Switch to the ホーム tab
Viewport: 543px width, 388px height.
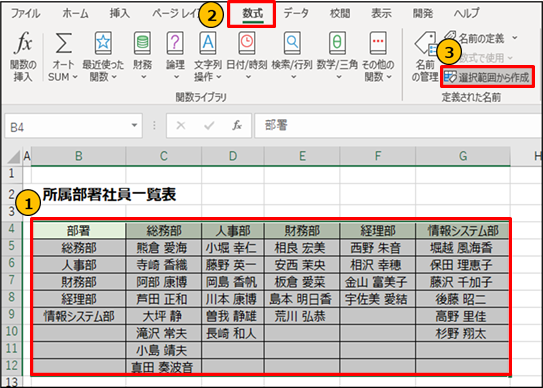pyautogui.click(x=75, y=14)
